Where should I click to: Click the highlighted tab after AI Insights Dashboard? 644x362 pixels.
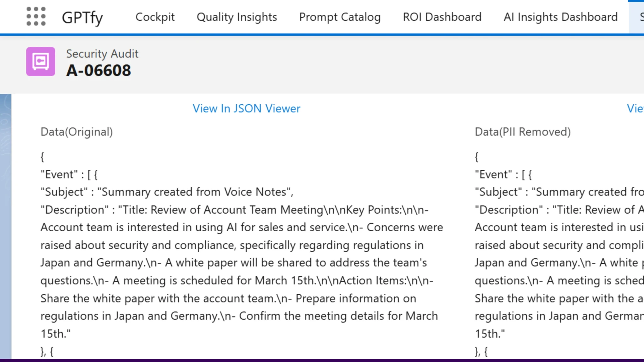(x=638, y=17)
